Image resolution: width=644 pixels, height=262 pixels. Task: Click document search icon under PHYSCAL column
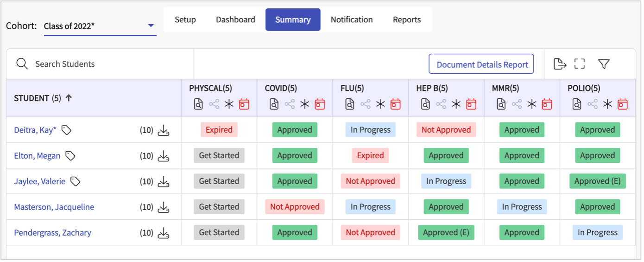click(x=198, y=104)
